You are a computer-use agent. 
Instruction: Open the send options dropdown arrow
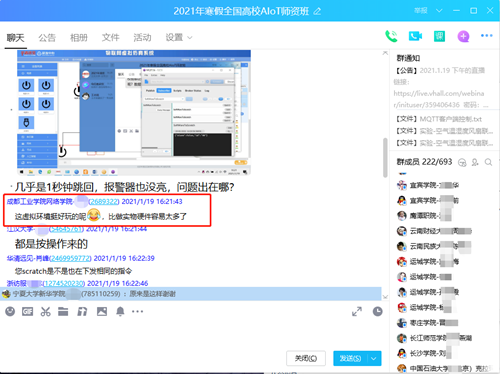(374, 359)
